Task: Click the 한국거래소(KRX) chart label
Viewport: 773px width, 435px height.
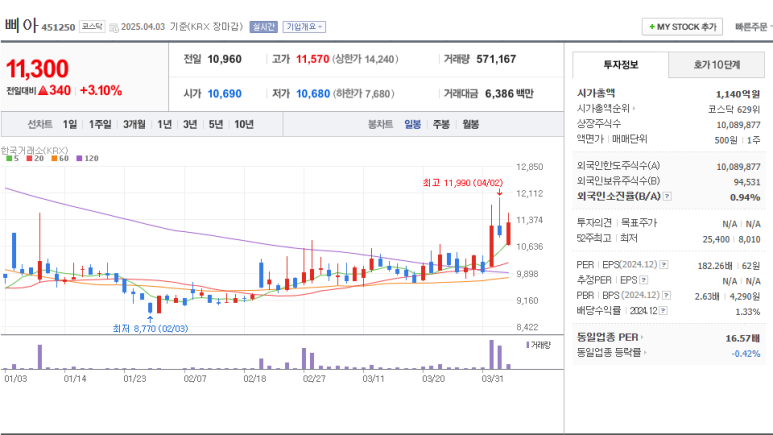Action: 35,150
